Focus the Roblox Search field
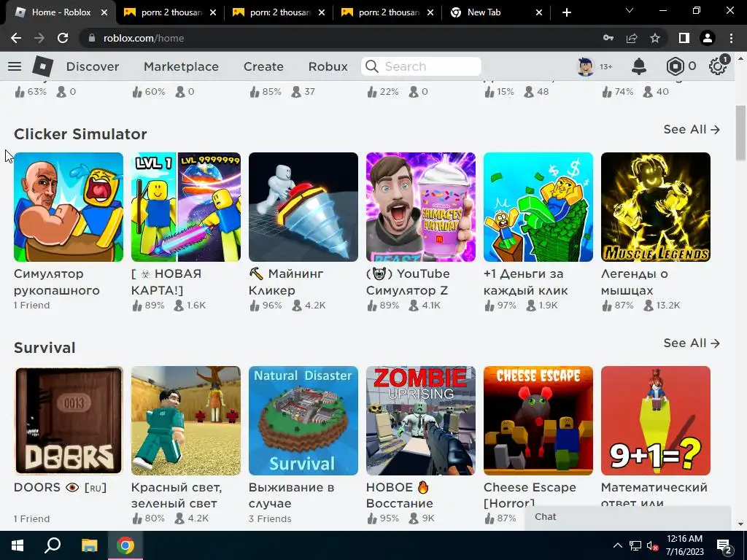This screenshot has height=560, width=747. [421, 66]
